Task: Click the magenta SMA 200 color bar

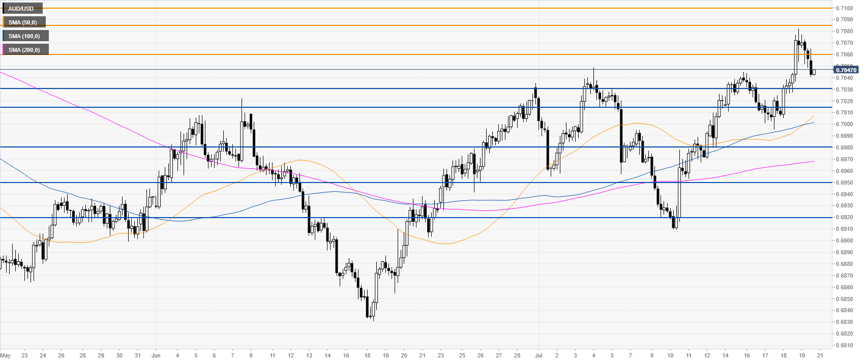Action: pos(4,50)
